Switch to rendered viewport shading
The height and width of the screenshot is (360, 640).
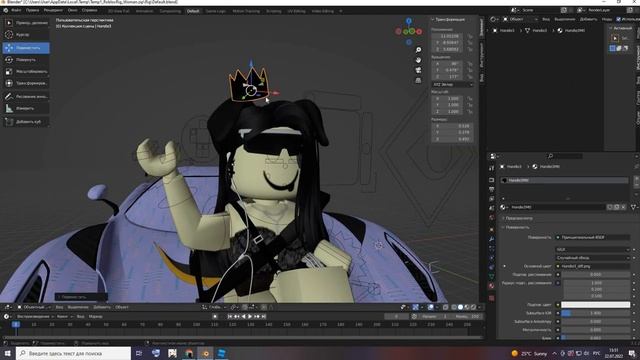pyautogui.click(x=473, y=307)
